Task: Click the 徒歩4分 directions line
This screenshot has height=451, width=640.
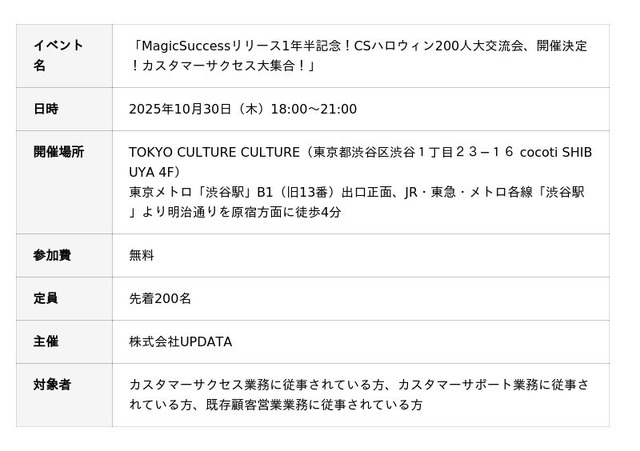Action: [325, 212]
